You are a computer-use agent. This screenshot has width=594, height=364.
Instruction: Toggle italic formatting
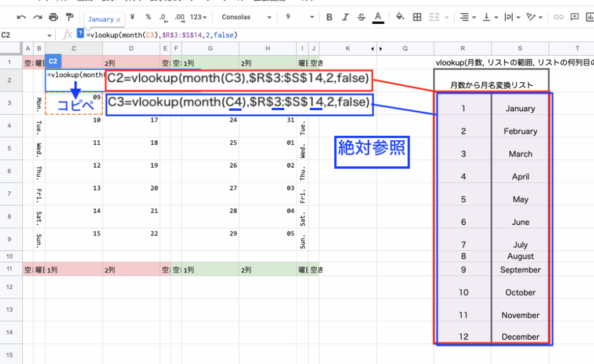coord(345,17)
